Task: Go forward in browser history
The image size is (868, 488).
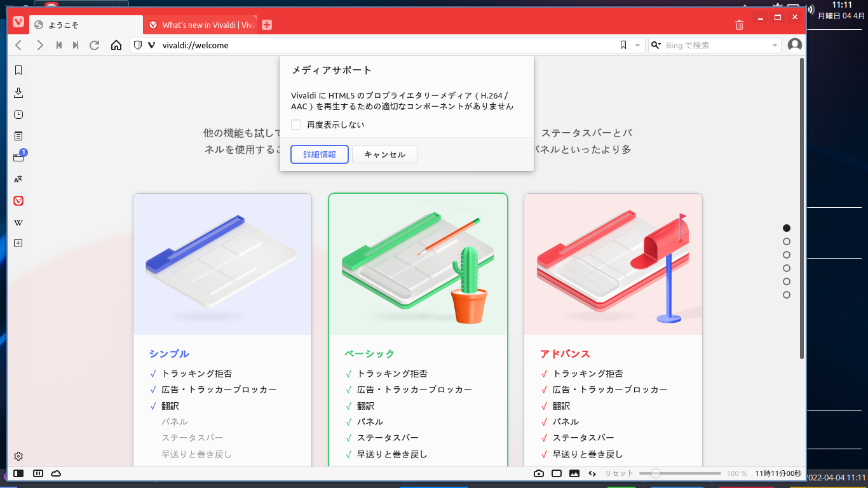Action: (40, 45)
